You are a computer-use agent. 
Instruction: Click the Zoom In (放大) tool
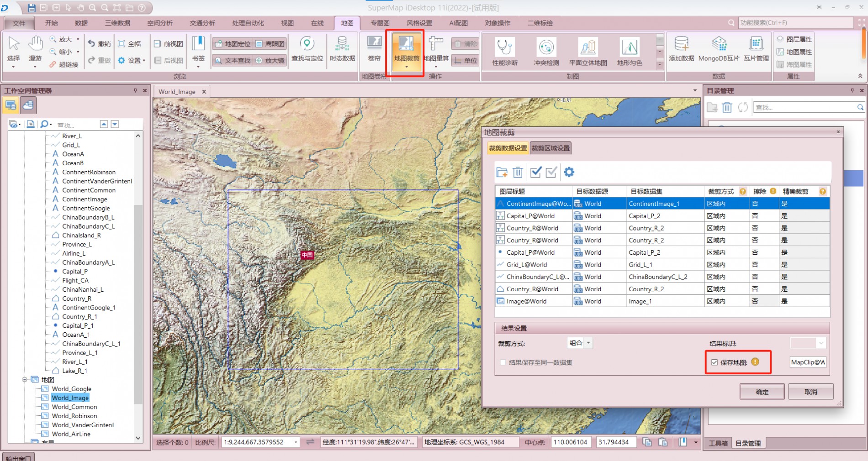62,39
